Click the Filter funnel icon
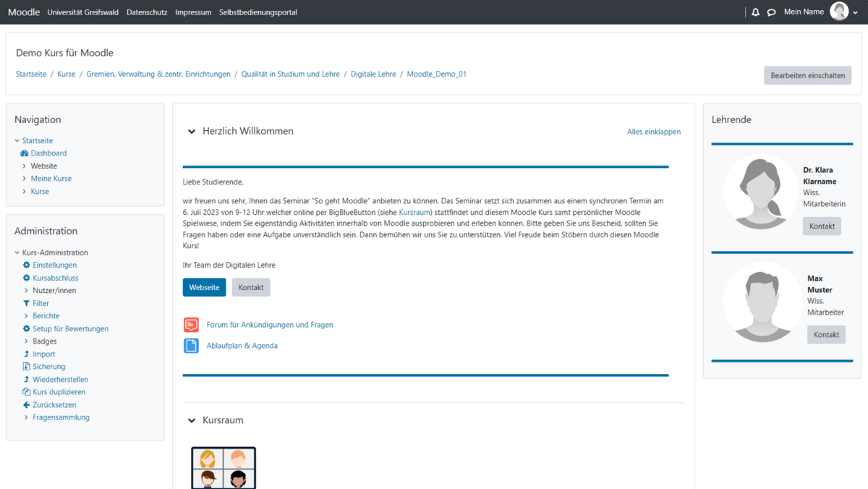Image resolution: width=868 pixels, height=489 pixels. [27, 304]
